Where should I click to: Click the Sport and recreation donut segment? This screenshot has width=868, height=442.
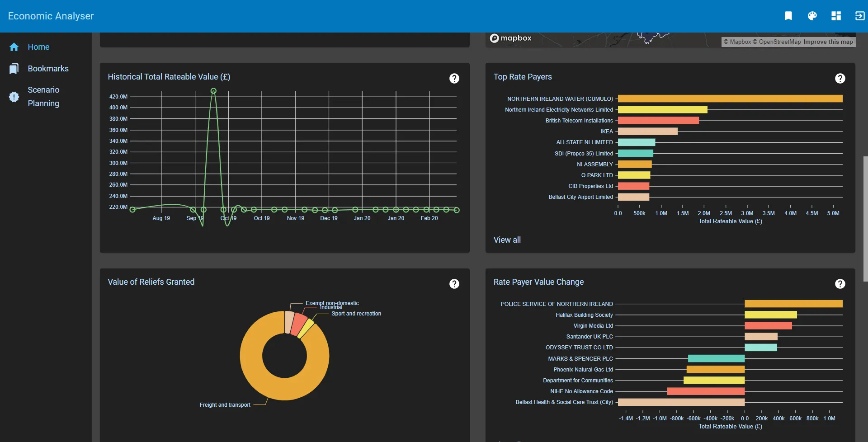point(306,329)
